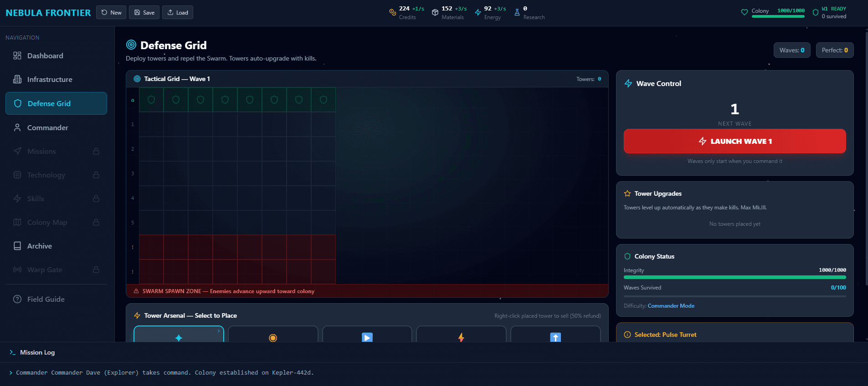Click the locked Warp Gate item
The width and height of the screenshot is (868, 386).
coord(56,269)
